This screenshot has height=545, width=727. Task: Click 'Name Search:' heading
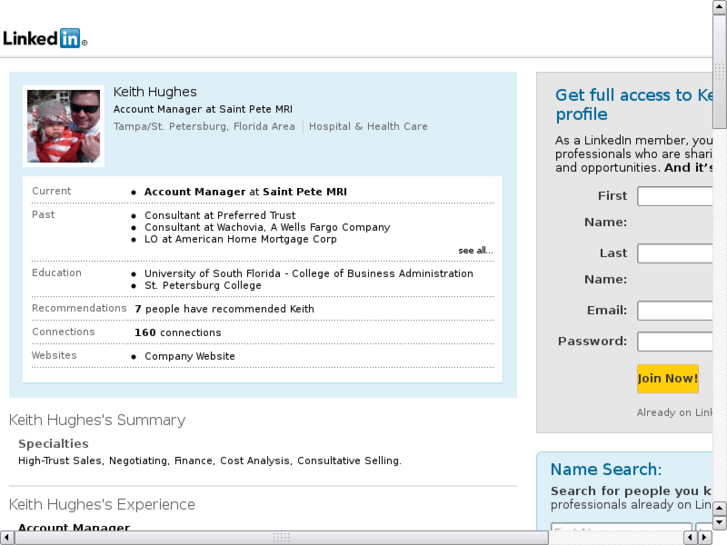point(606,469)
